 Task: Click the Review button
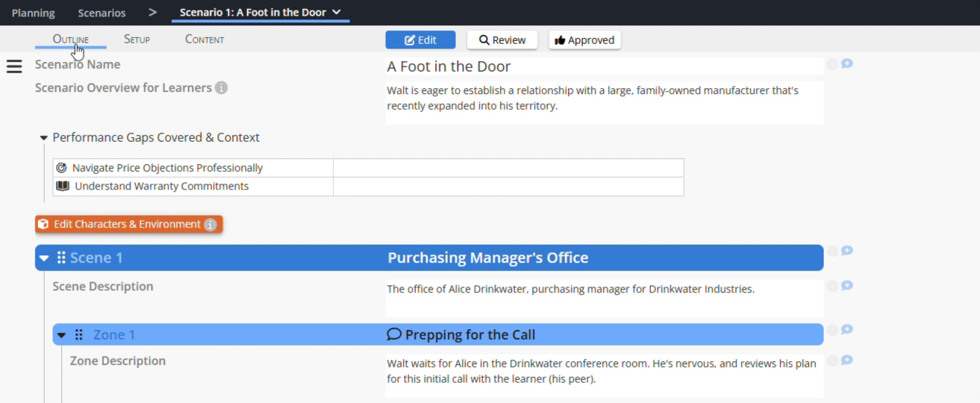(502, 40)
